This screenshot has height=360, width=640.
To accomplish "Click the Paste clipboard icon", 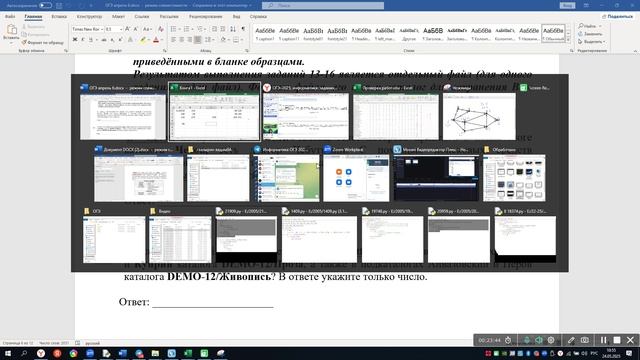I will coord(11,29).
